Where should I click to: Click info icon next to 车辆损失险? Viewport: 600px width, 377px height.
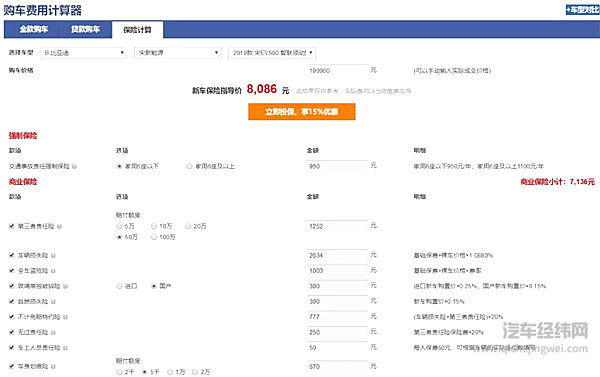pos(53,255)
